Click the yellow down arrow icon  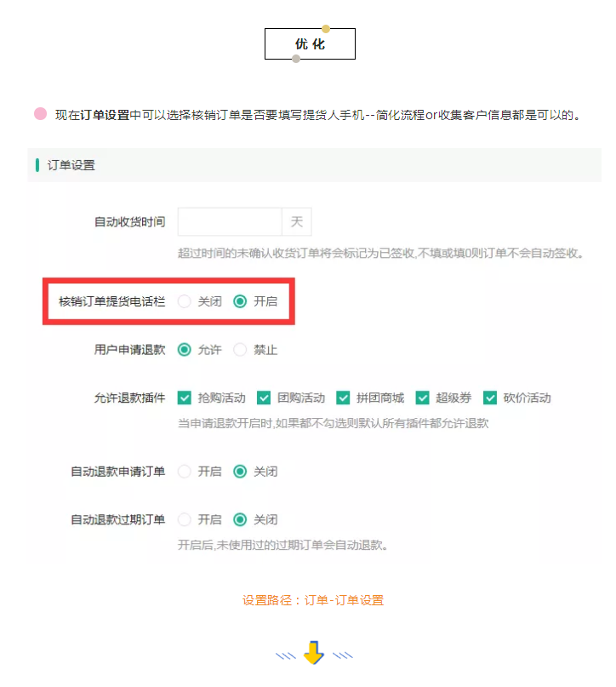[313, 653]
